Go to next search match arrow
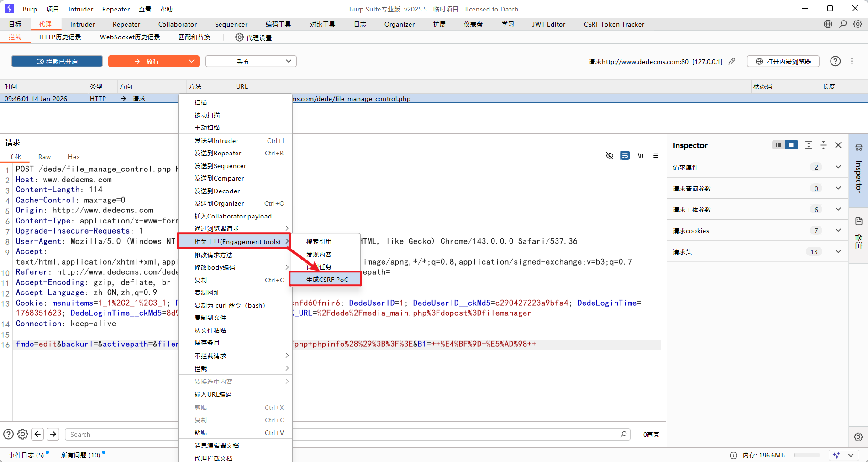This screenshot has width=868, height=462. pos(53,434)
